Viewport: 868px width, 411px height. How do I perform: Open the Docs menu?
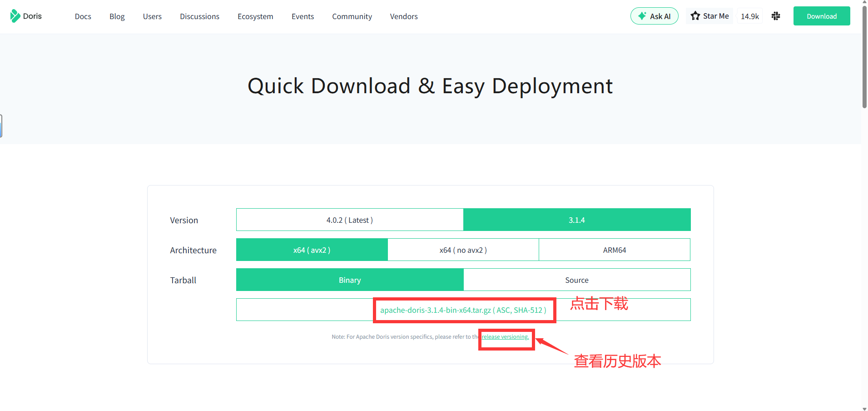tap(83, 16)
